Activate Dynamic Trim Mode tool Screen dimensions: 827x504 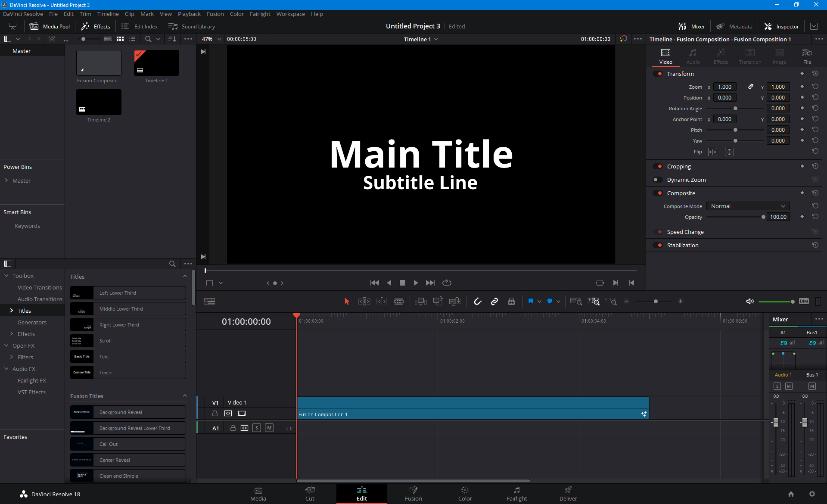coord(382,302)
